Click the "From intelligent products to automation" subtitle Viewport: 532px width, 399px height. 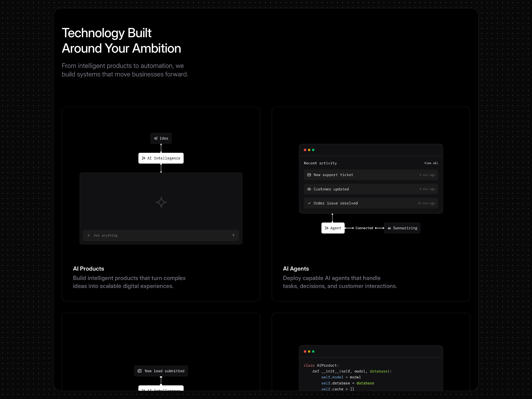tap(125, 70)
